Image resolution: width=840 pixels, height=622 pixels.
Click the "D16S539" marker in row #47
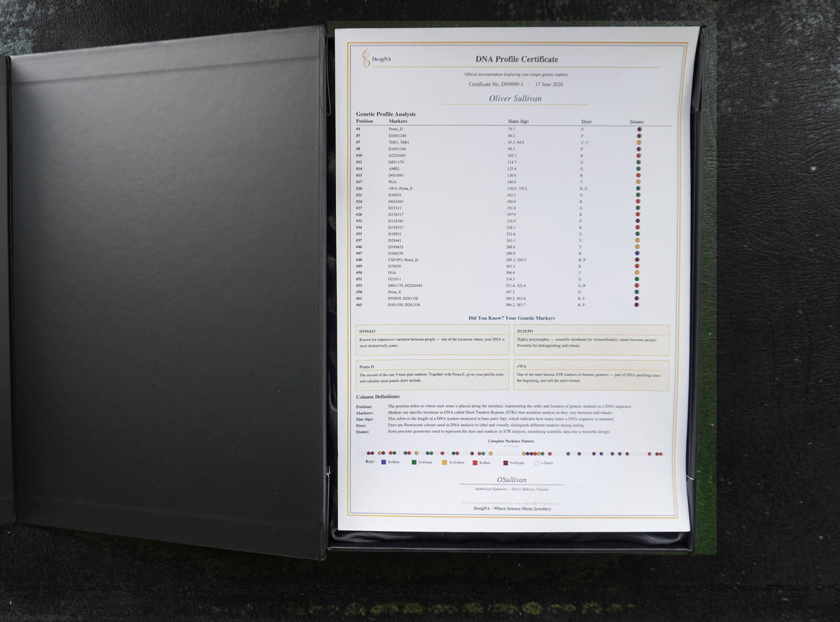[x=396, y=254]
